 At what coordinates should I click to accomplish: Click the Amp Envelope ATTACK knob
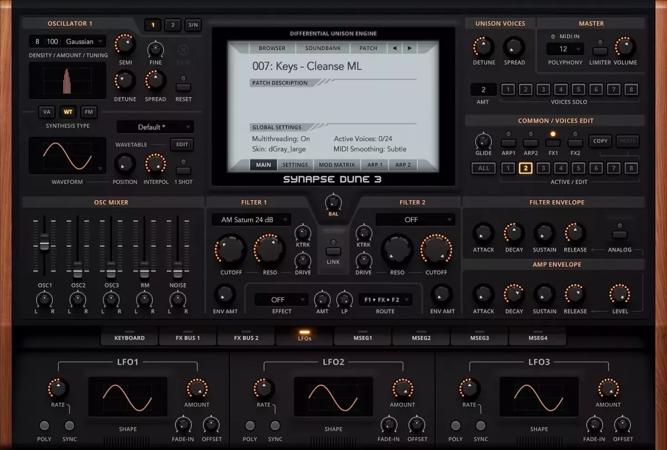point(483,294)
